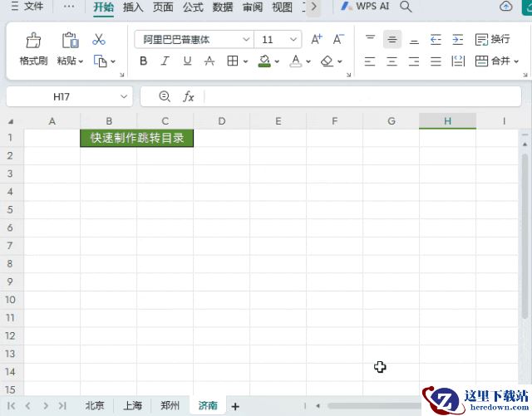Screen dimensions: 532x416
Task: Open the File (文件) menu
Action: point(27,6)
